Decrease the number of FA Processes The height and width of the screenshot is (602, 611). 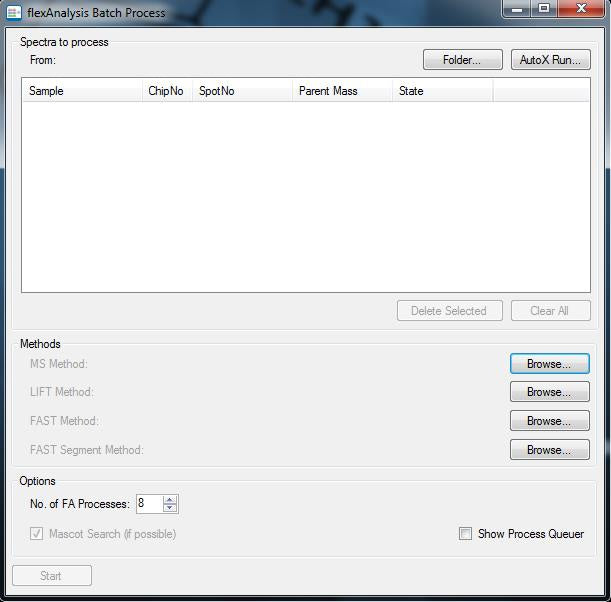point(170,508)
